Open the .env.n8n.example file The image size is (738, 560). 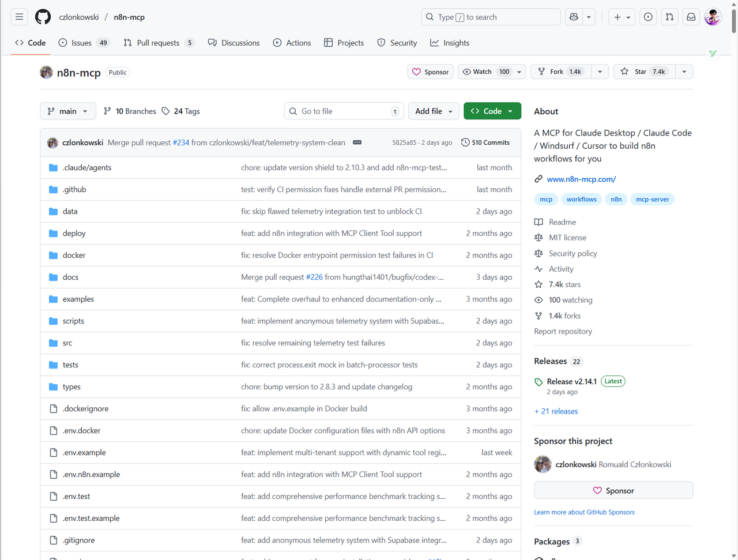(x=91, y=474)
